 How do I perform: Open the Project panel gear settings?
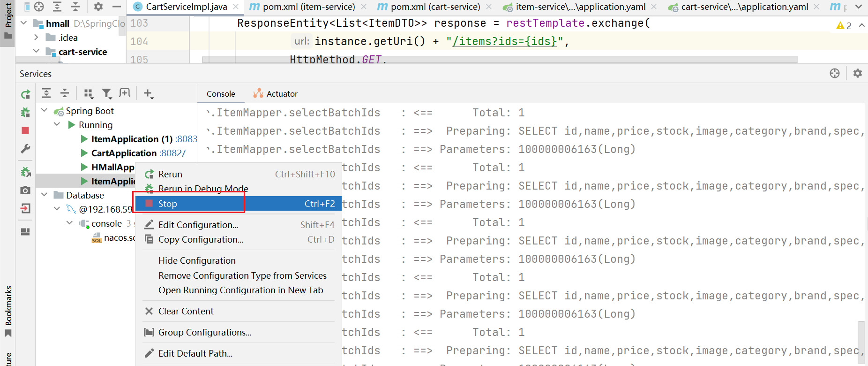click(x=98, y=7)
